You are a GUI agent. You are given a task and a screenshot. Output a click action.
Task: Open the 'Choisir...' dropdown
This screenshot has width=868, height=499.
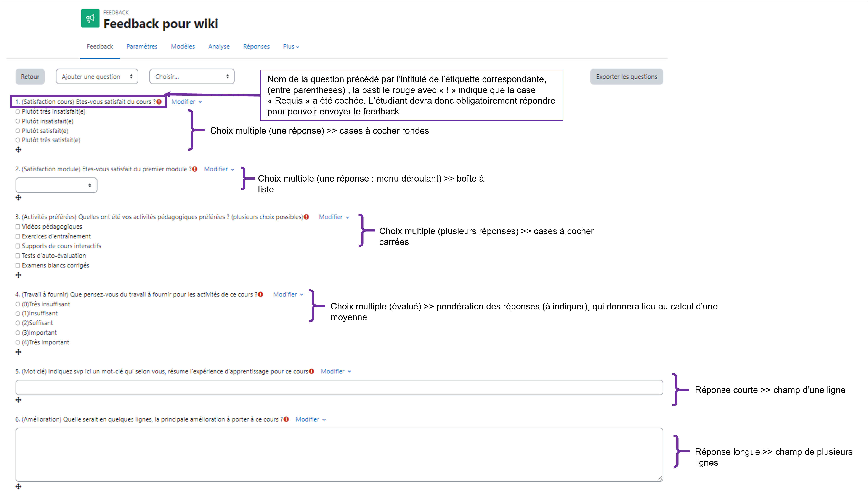coord(192,76)
